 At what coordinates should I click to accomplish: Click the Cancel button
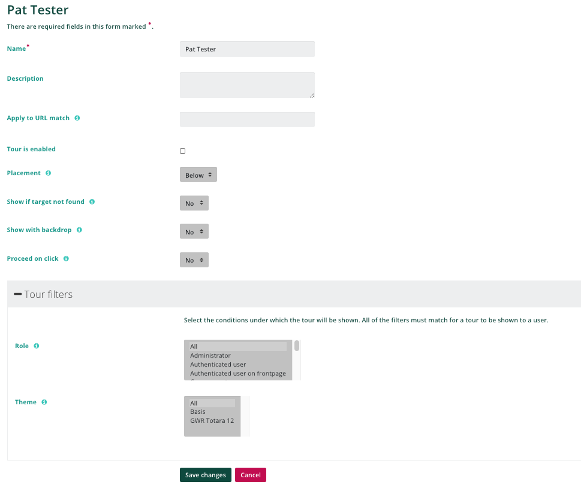(x=250, y=475)
